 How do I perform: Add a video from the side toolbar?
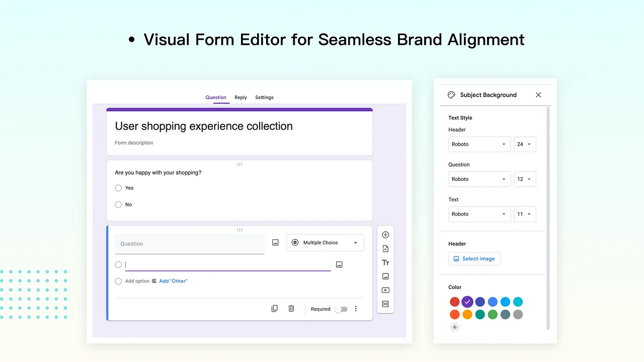pyautogui.click(x=385, y=290)
